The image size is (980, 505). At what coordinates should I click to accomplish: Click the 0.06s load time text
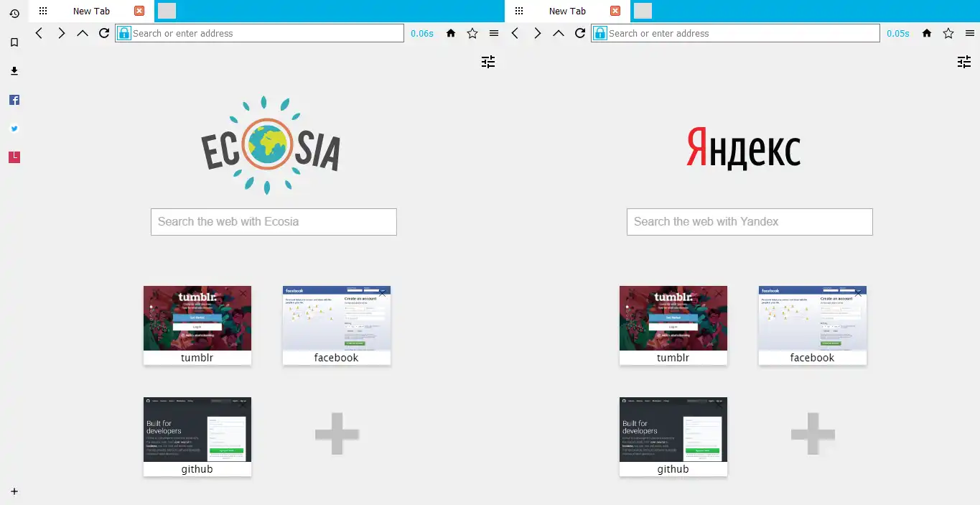tap(422, 33)
